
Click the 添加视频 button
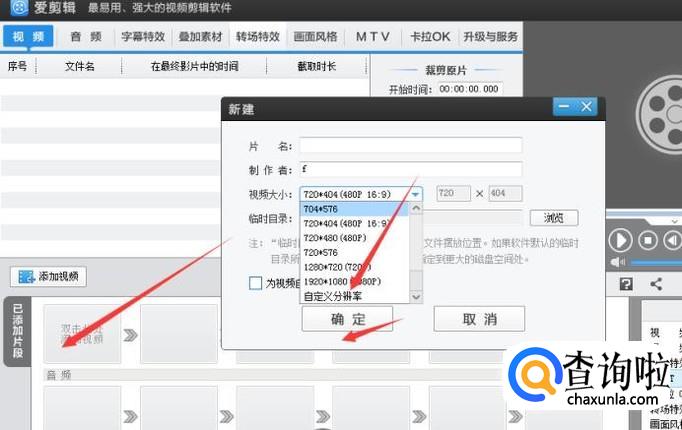coord(48,277)
